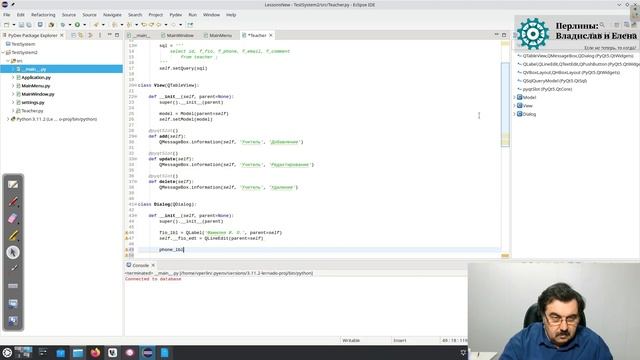Click the New file toolbar icon
640x360 pixels.
(x=7, y=25)
